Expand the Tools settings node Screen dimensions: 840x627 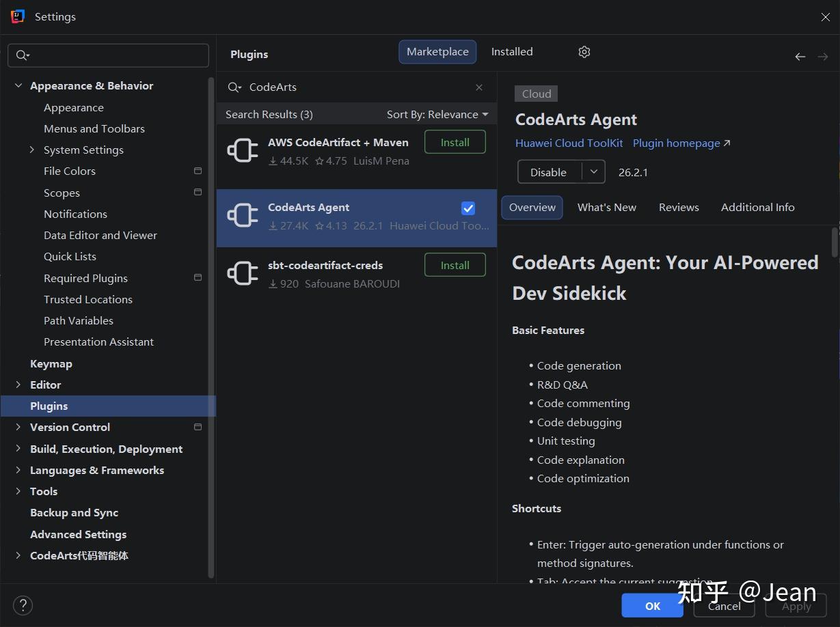(18, 491)
